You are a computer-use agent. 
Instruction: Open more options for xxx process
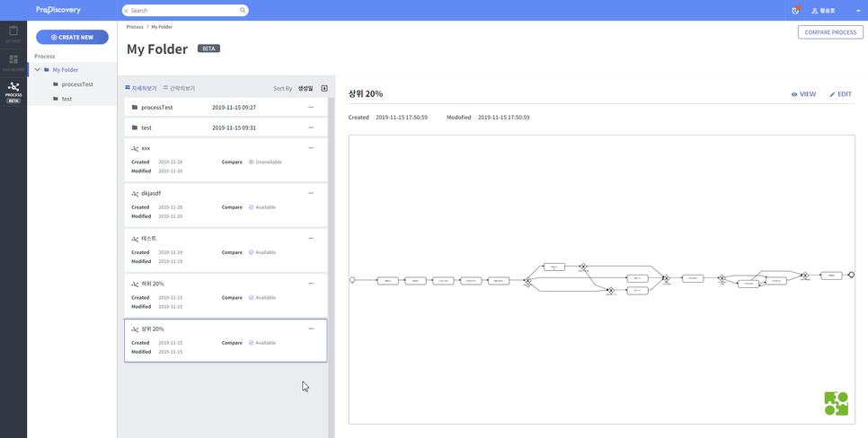(x=311, y=148)
